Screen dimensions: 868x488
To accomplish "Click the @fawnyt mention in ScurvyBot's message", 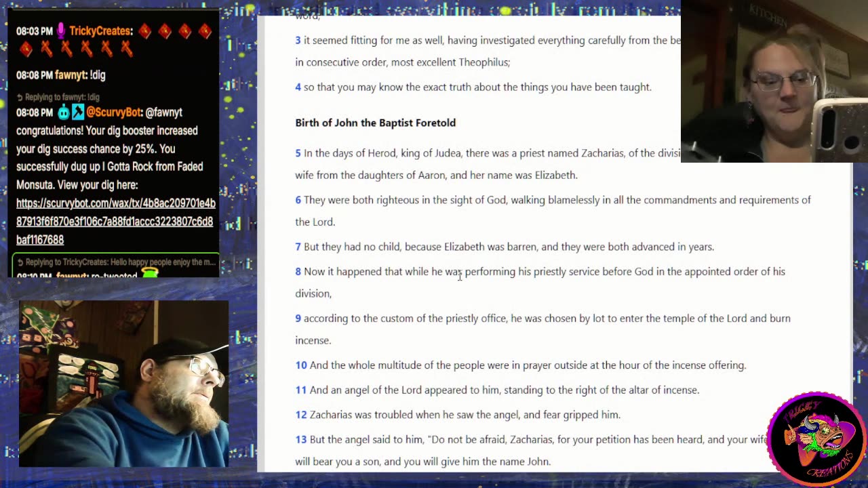I will 164,113.
